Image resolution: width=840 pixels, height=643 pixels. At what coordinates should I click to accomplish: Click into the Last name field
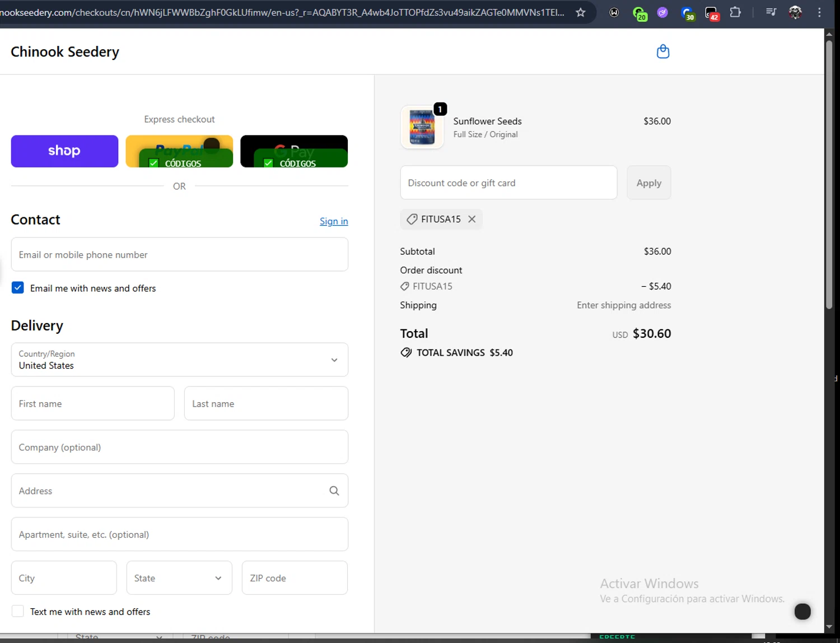(266, 403)
